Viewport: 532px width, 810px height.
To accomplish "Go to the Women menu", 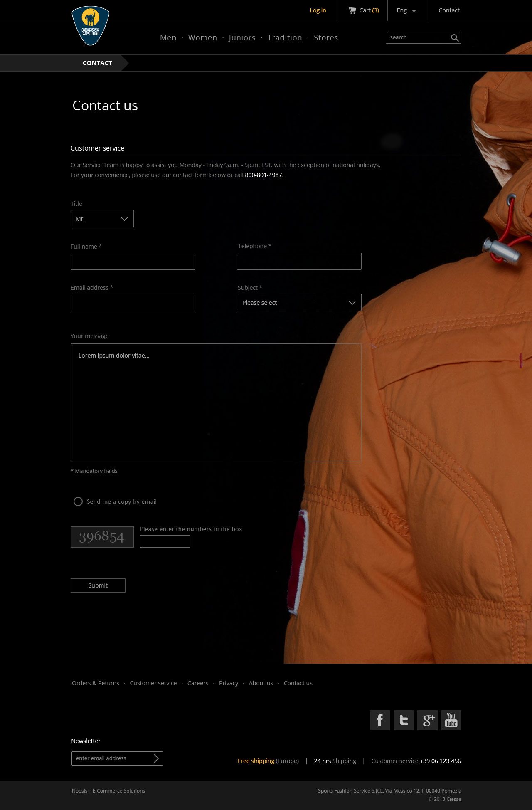I will coord(202,38).
